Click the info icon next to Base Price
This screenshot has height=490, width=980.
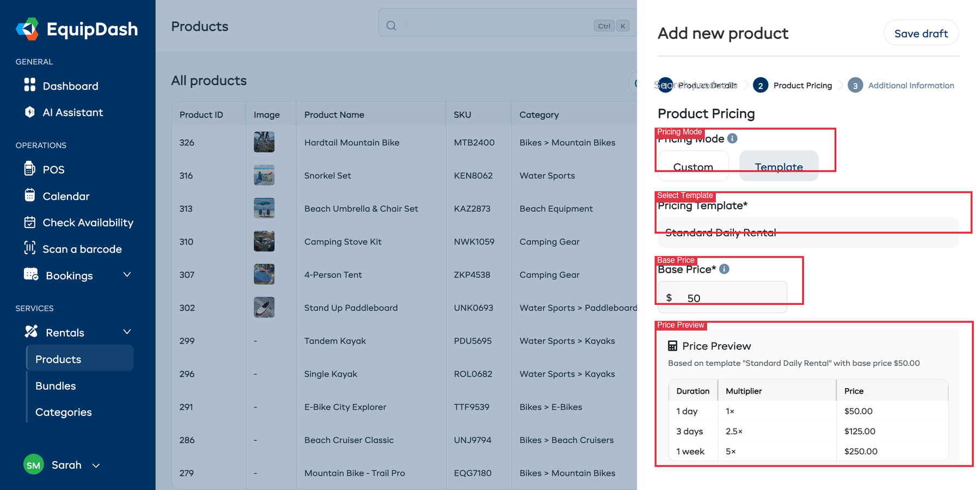(724, 268)
